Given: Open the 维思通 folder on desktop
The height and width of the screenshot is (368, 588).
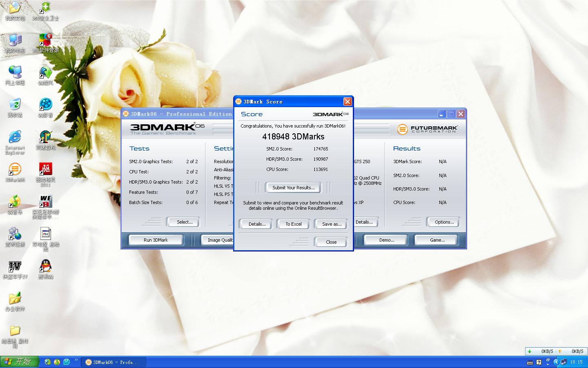Looking at the screenshot, I should pyautogui.click(x=15, y=336).
